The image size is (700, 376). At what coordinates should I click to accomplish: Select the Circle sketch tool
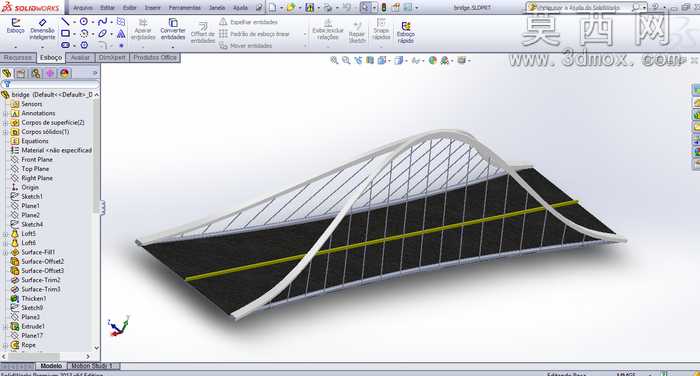click(x=84, y=22)
